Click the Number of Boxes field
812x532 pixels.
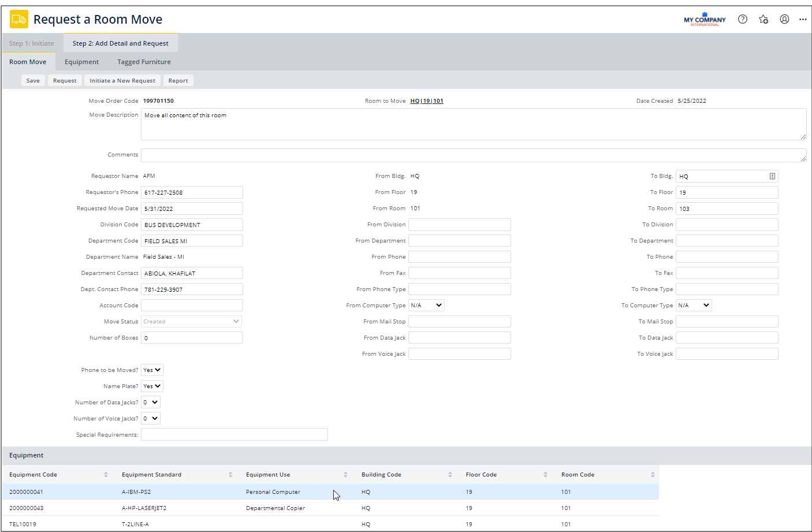(x=192, y=338)
